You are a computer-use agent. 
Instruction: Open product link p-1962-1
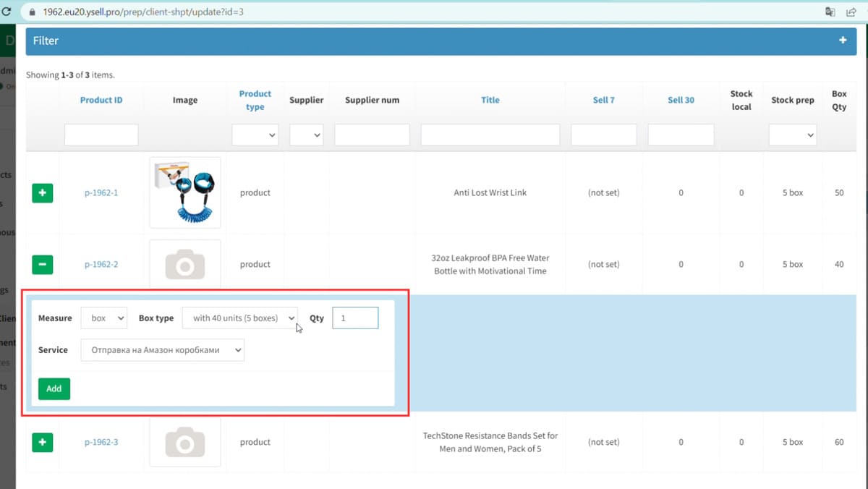[x=101, y=193]
